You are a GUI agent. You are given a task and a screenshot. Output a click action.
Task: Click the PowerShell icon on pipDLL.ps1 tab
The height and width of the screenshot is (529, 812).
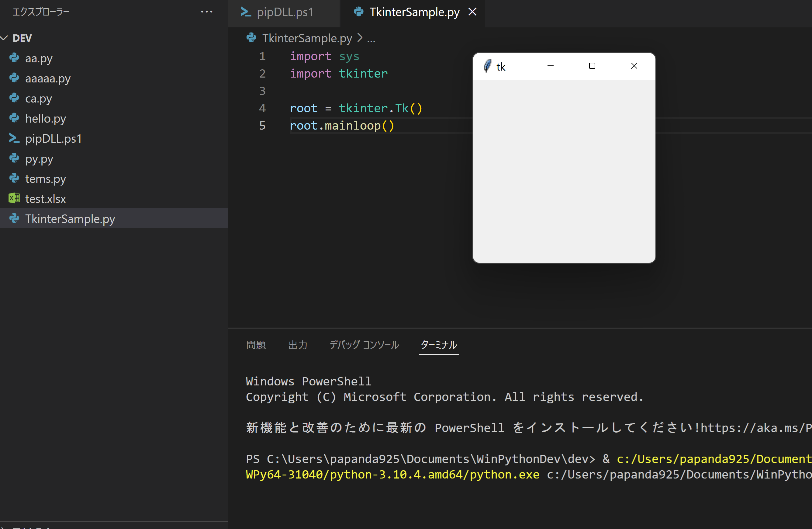245,12
